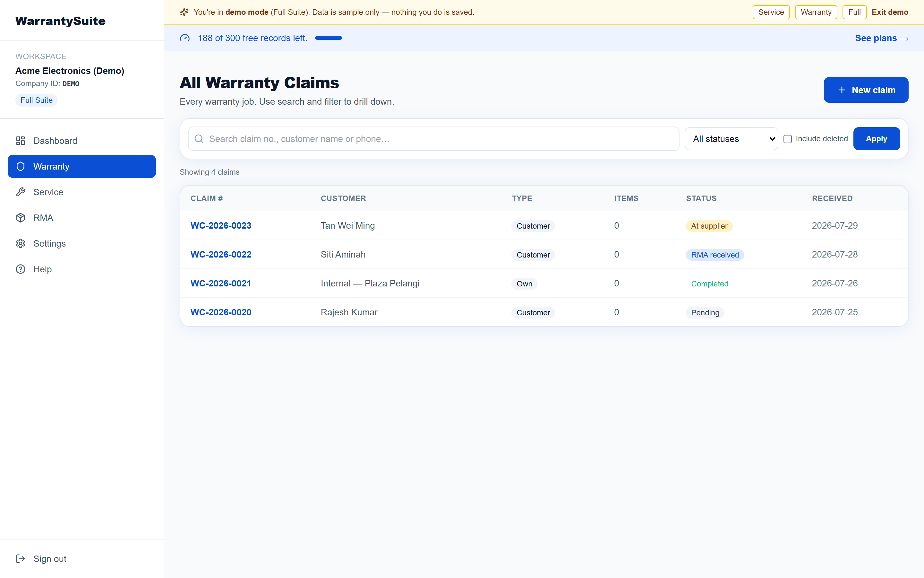
Task: Click the Acme Electronics (Demo) workspace name
Action: (70, 71)
